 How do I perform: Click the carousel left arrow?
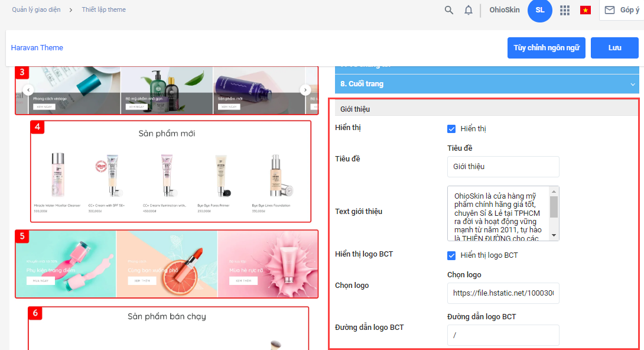[x=28, y=90]
